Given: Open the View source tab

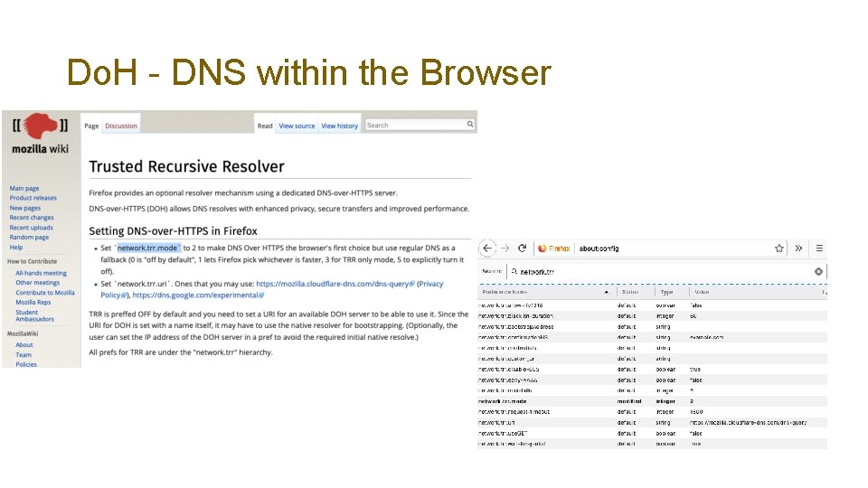Looking at the screenshot, I should click(x=297, y=127).
